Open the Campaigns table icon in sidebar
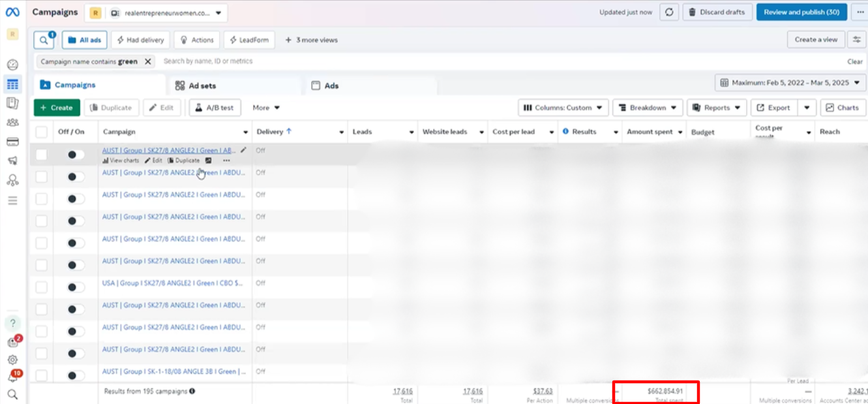 tap(12, 84)
